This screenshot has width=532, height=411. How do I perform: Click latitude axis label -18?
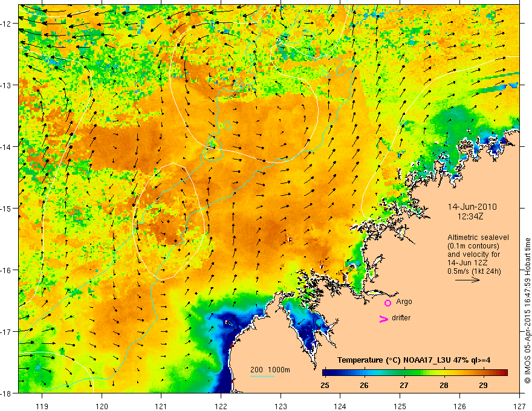[x=6, y=393]
